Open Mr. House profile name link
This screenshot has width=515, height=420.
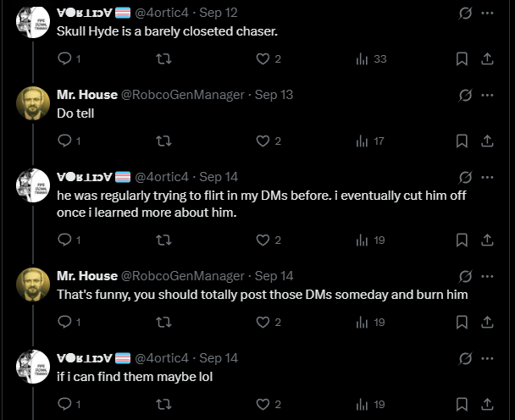tap(87, 95)
